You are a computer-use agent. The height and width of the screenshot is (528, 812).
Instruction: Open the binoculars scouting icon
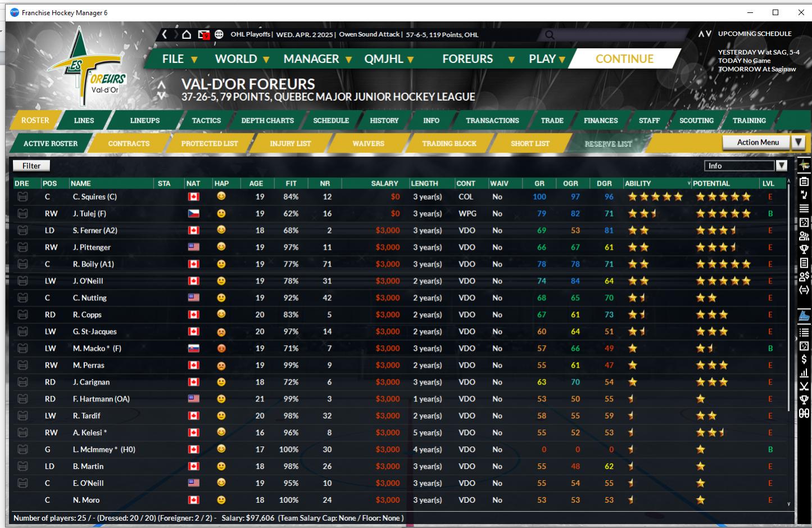[804, 413]
